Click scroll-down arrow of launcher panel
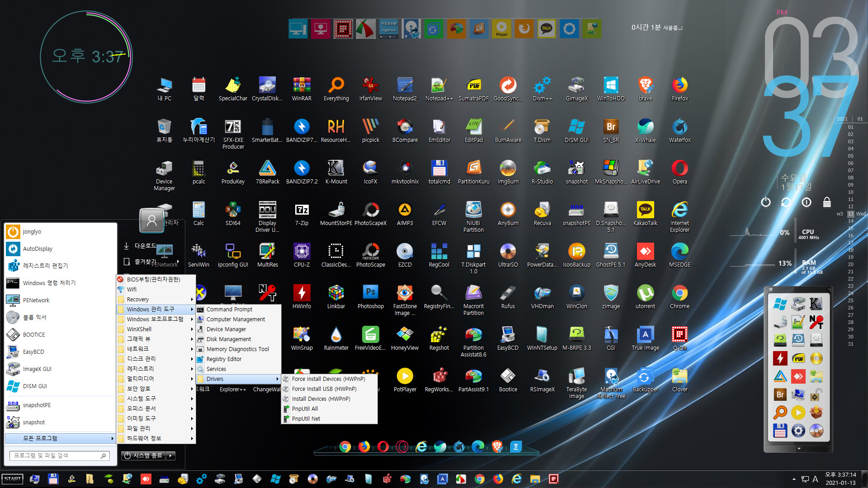Screen dimensions: 868x488 point(799,449)
